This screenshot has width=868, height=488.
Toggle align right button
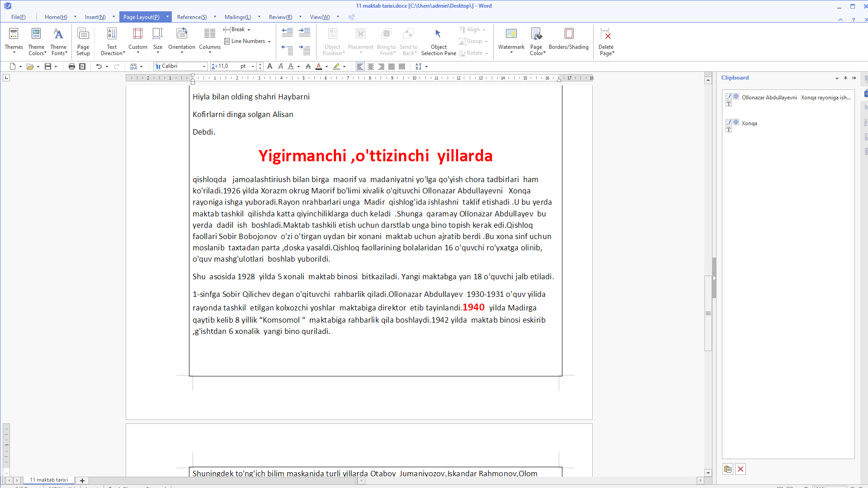(381, 66)
